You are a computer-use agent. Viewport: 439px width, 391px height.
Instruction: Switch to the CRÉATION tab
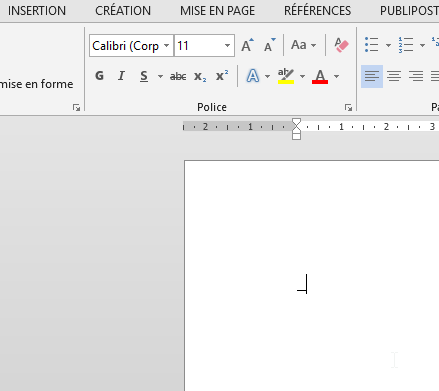point(123,11)
